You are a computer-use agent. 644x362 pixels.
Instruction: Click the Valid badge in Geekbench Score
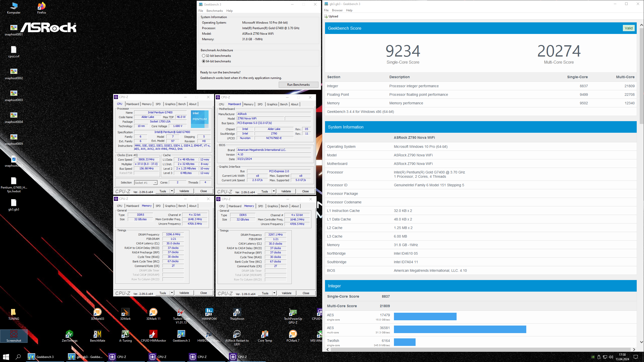coord(628,28)
